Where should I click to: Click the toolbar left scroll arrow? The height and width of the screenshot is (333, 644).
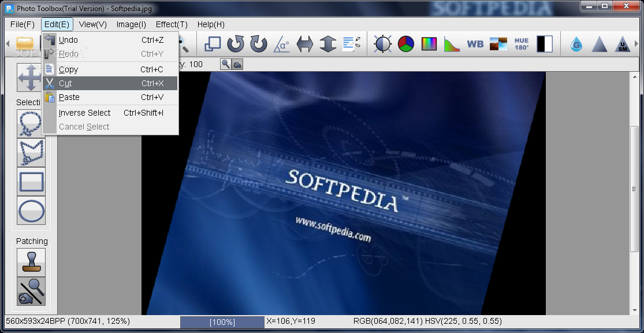(7, 43)
